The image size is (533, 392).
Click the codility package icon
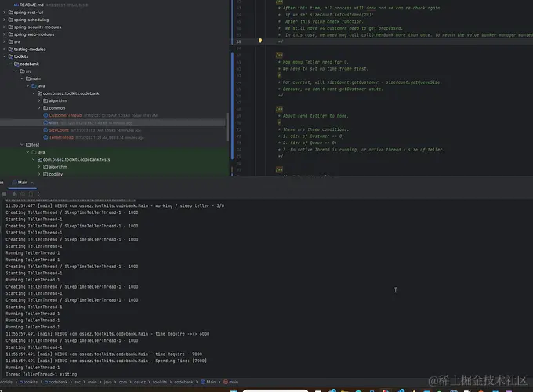(45, 174)
